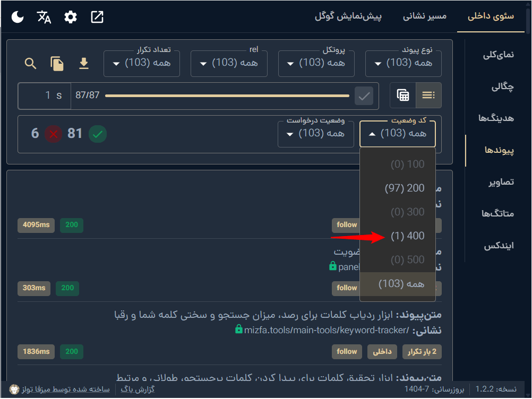Open the وضعیت درخواست dropdown
The height and width of the screenshot is (399, 532).
point(316,134)
